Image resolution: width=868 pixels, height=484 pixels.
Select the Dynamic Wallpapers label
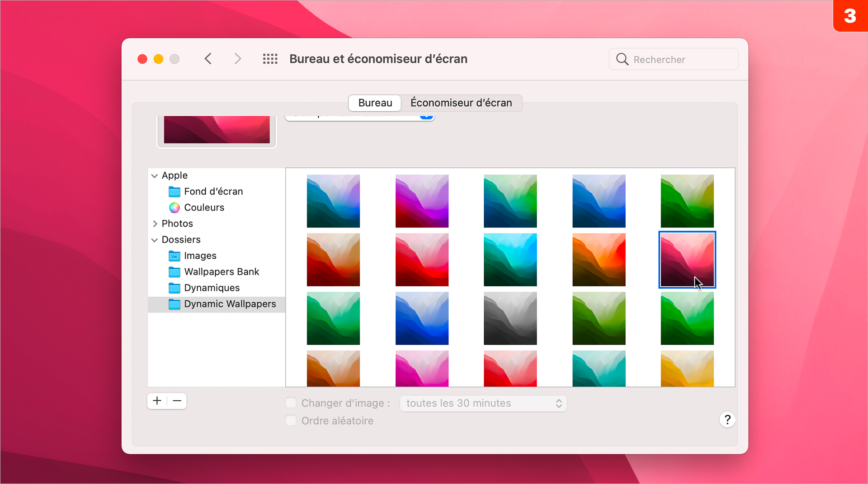click(x=230, y=304)
